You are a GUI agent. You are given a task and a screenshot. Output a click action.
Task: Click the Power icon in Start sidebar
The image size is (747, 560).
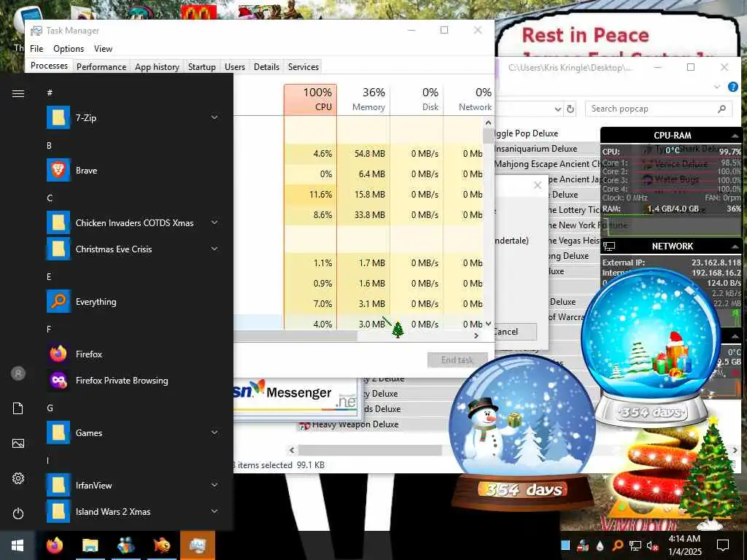click(18, 513)
